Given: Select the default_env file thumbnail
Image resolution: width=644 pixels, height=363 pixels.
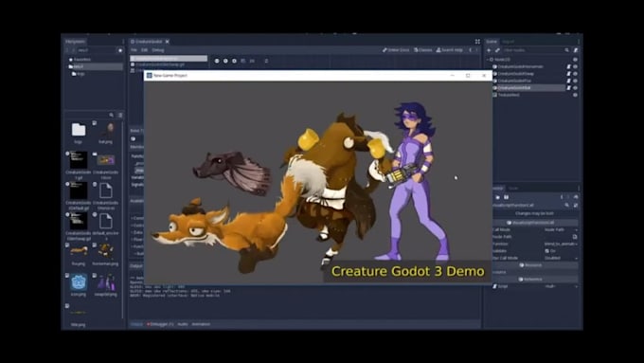Looking at the screenshot, I should [x=105, y=221].
